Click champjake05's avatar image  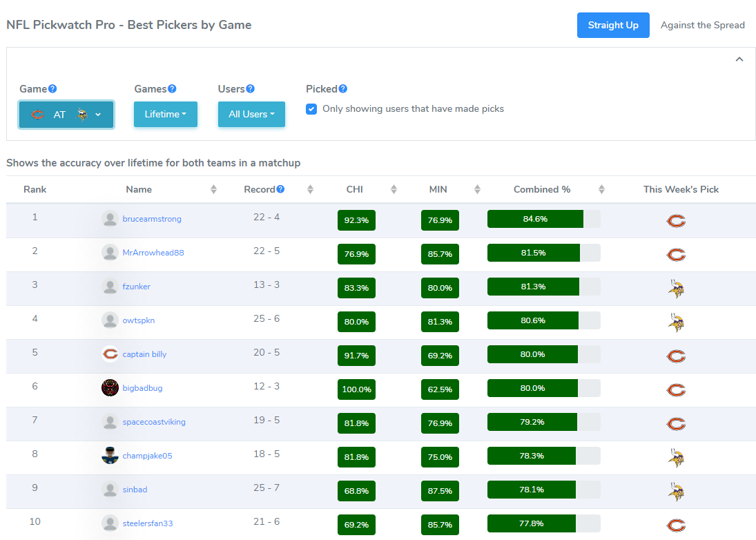[x=110, y=455]
